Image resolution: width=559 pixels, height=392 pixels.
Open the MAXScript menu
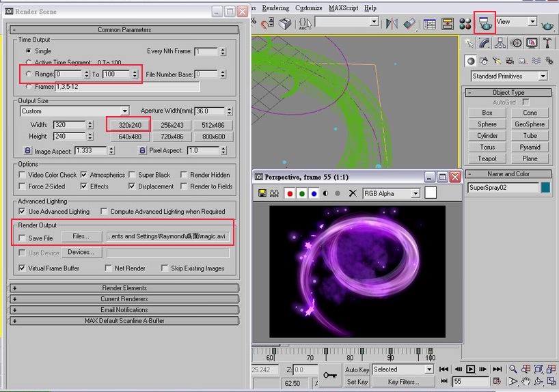point(342,8)
